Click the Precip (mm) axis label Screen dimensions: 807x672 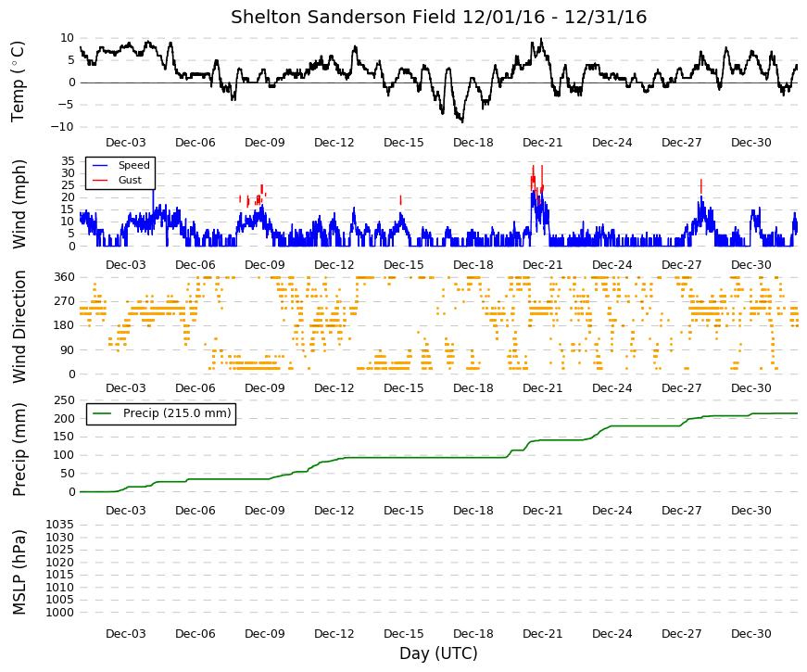pos(19,450)
